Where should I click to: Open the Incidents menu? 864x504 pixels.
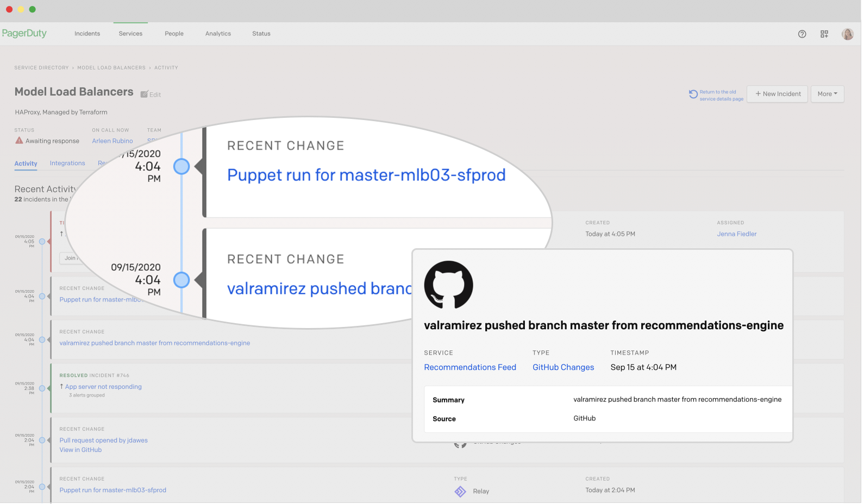pyautogui.click(x=87, y=34)
